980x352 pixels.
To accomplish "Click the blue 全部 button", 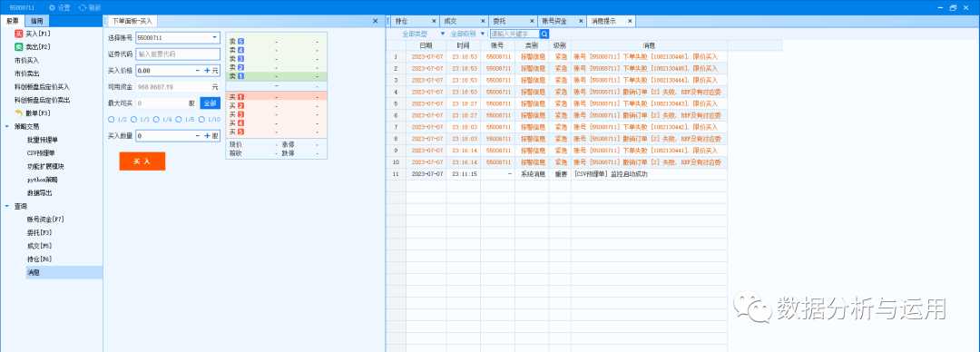I will coord(210,103).
